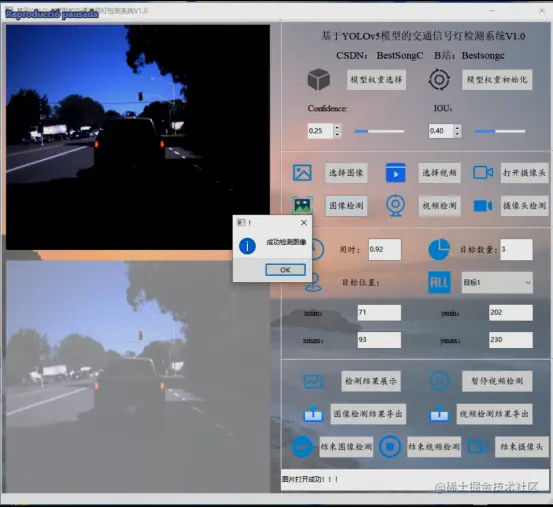Decrease the IOU value with the down arrow
Screen dimensions: 553x508
pos(457,134)
